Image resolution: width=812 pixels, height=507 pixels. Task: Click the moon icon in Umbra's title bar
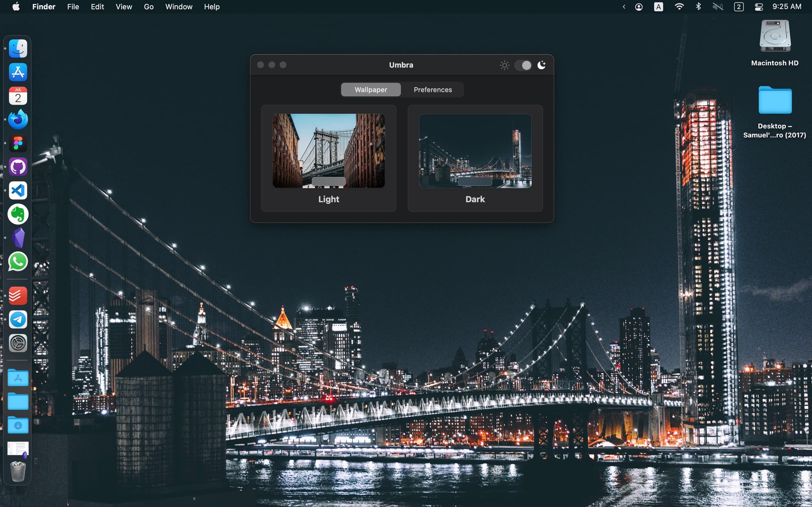click(541, 65)
